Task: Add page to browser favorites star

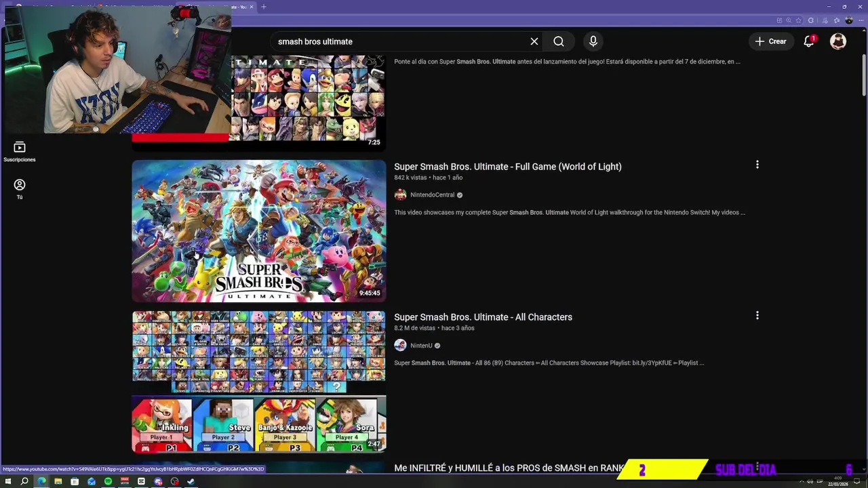Action: 800,20
